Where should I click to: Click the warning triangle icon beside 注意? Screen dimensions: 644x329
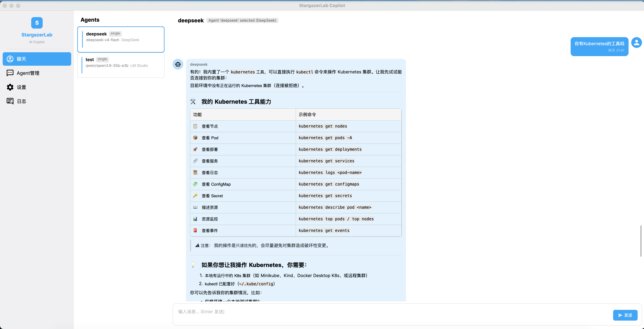(x=197, y=245)
